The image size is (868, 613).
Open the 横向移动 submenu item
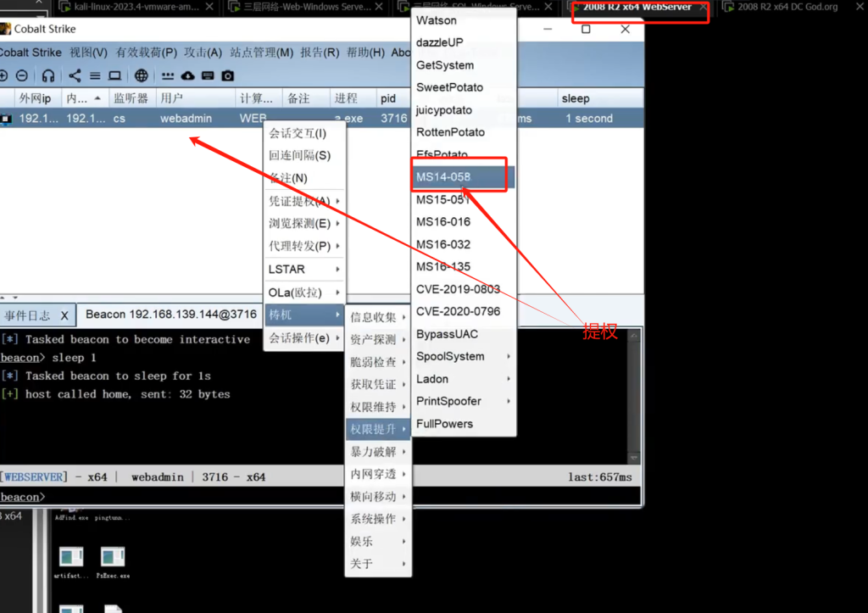pyautogui.click(x=378, y=497)
